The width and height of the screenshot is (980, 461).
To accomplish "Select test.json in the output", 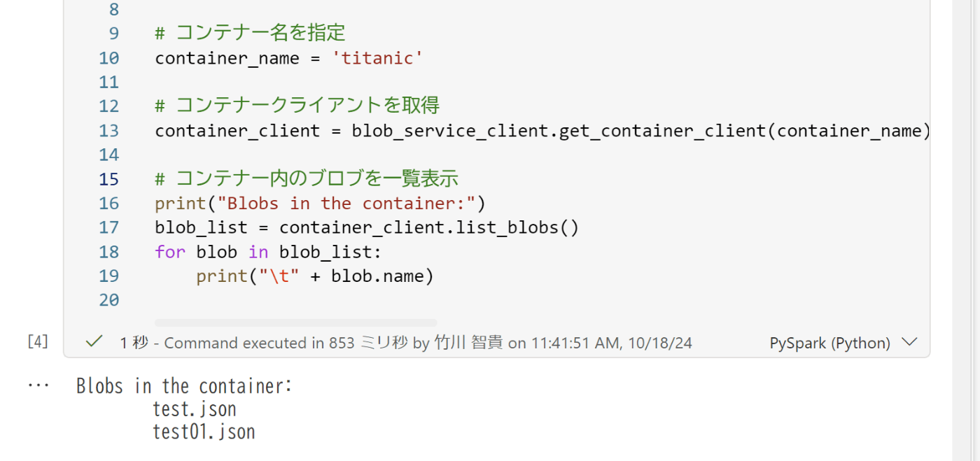I will coord(195,409).
